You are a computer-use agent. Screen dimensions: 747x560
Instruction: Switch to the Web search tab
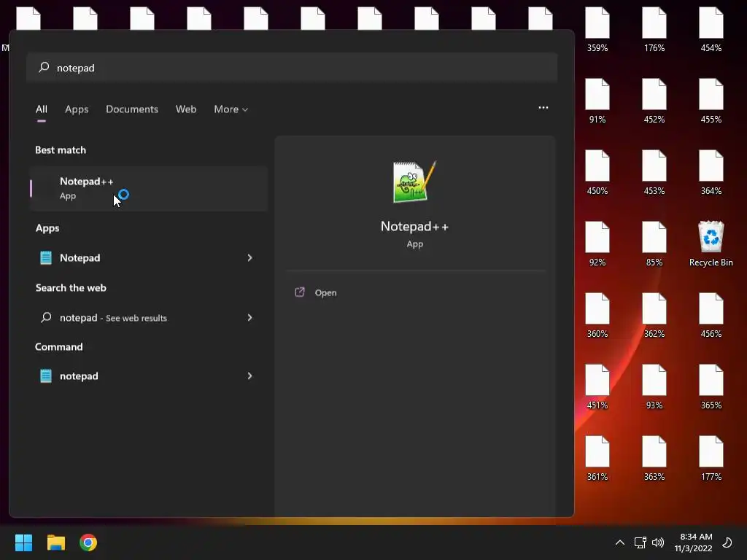[186, 109]
